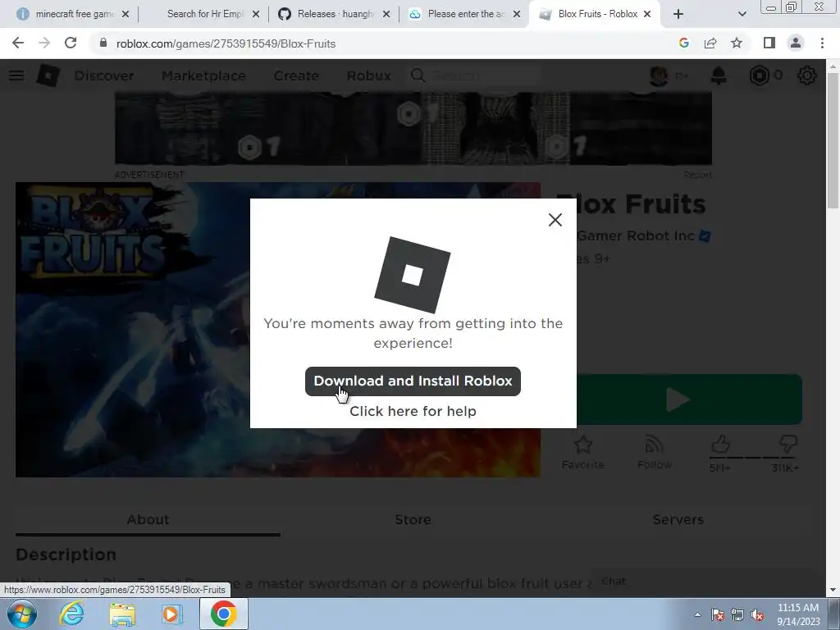
Task: Click the Roblox logo in the dialog
Action: pyautogui.click(x=413, y=275)
